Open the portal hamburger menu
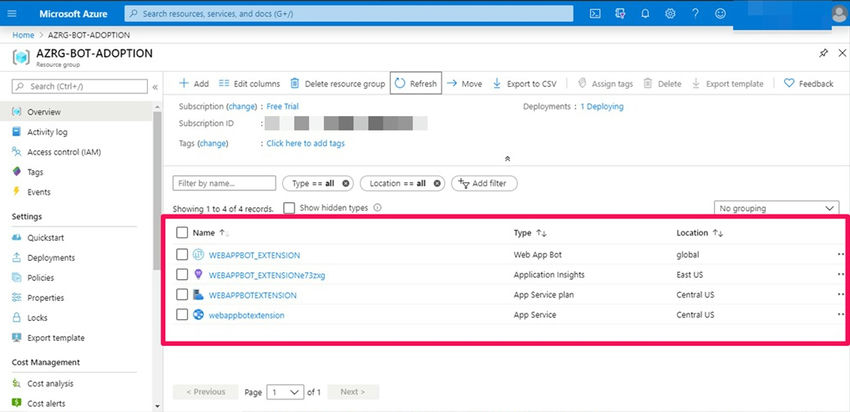The height and width of the screenshot is (412, 850). (12, 14)
